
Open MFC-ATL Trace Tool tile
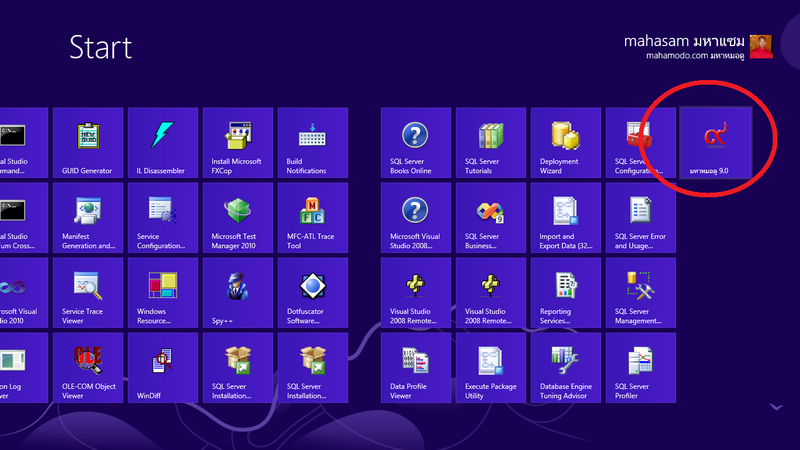click(313, 218)
